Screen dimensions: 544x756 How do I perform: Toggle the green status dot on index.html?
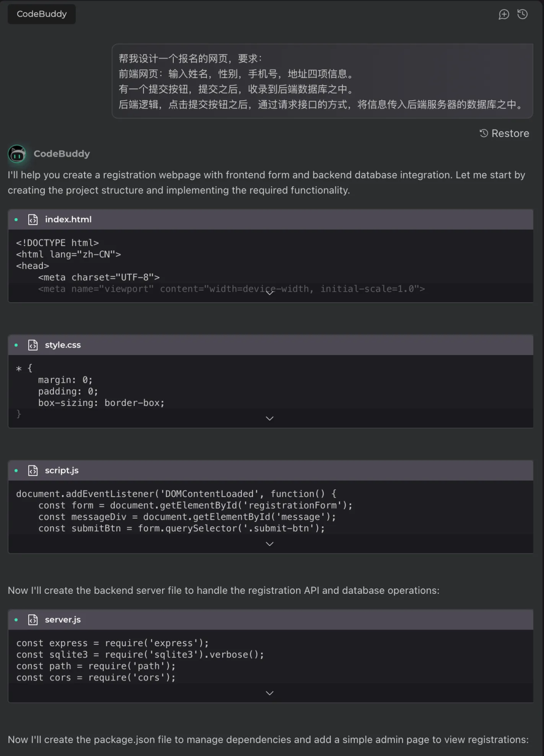click(16, 219)
